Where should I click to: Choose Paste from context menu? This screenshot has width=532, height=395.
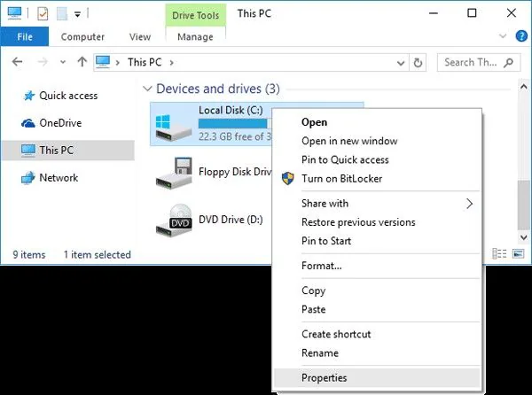click(378, 309)
